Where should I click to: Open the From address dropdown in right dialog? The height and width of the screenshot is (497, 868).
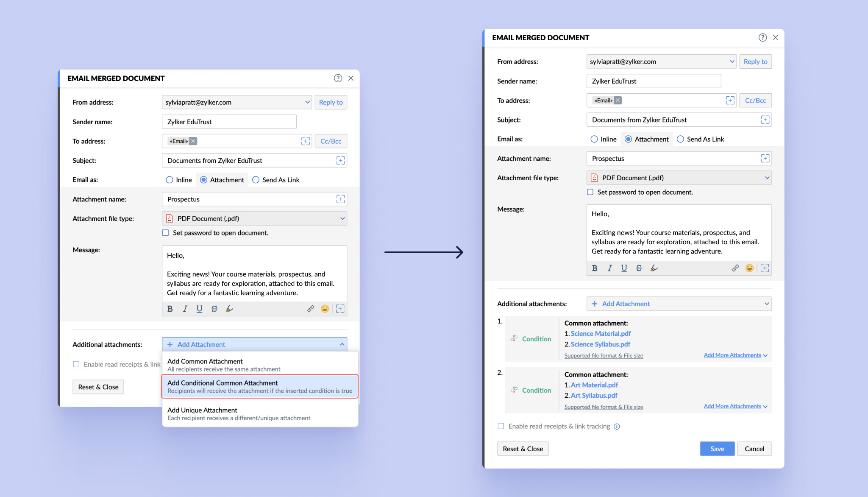[661, 61]
